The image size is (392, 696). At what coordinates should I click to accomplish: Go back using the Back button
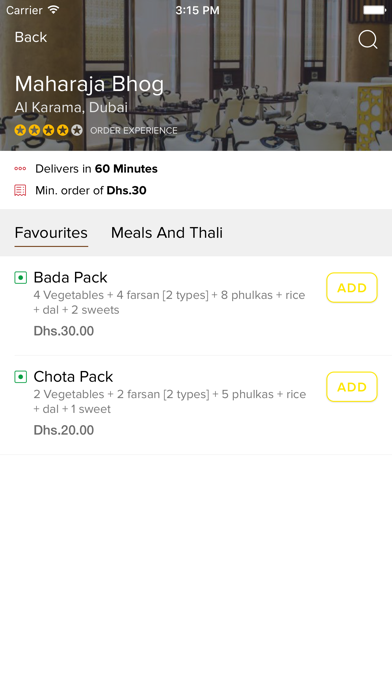click(31, 37)
